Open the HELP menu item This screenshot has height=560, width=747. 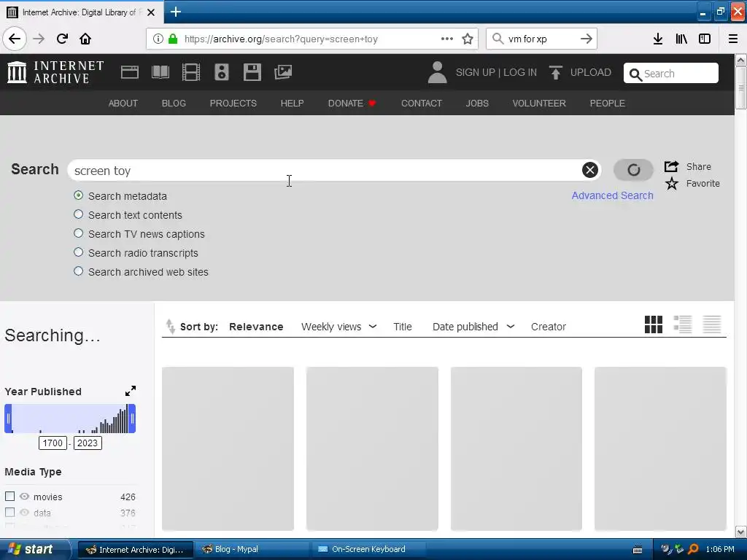(292, 104)
